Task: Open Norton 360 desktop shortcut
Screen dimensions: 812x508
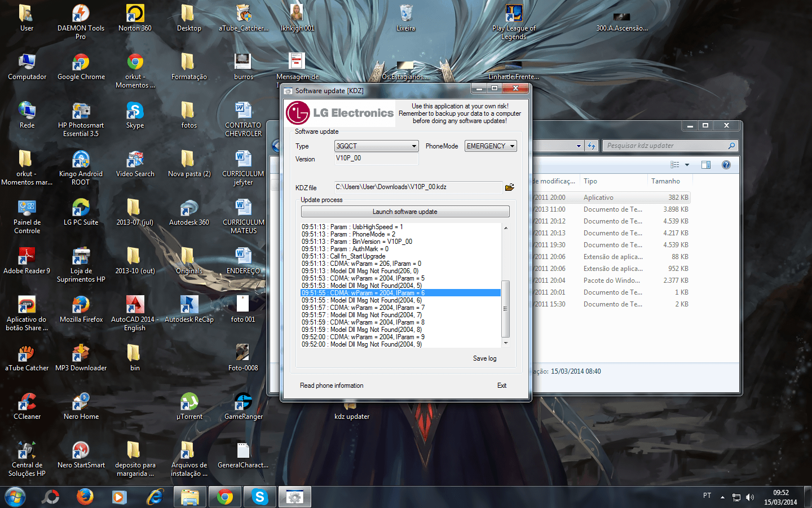Action: click(x=135, y=18)
